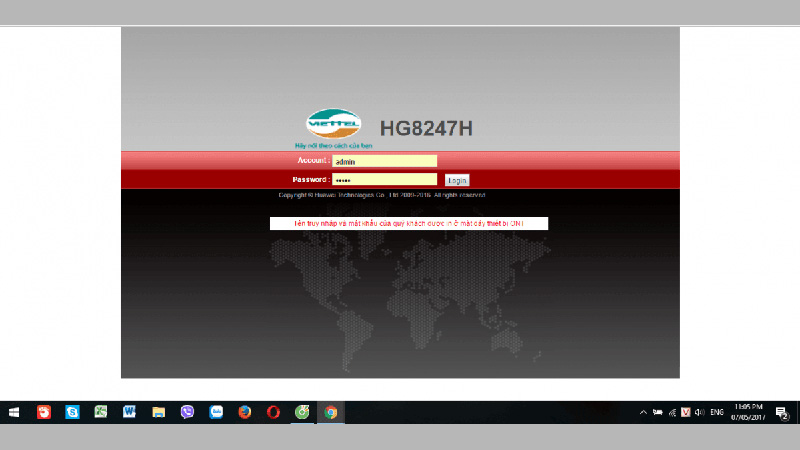Click the Login button
This screenshot has width=800, height=450.
coord(457,181)
